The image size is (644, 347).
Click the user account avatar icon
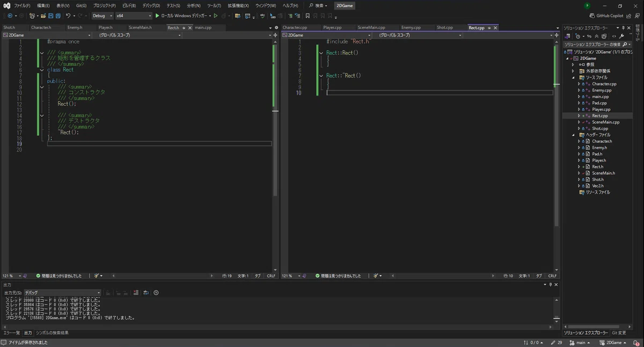tap(588, 5)
